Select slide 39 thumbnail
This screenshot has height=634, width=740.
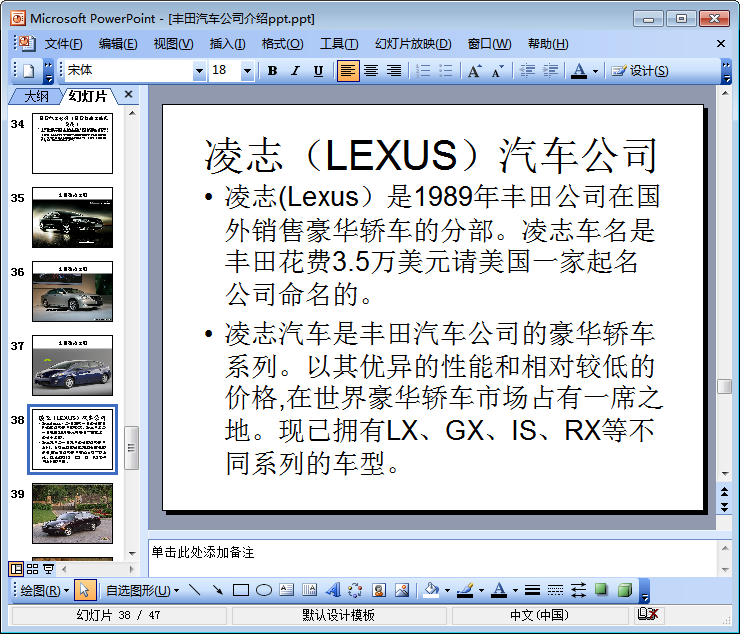(x=72, y=514)
